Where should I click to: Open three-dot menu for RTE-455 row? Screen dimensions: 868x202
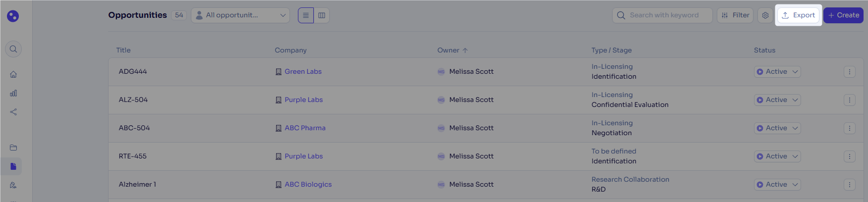pos(849,156)
